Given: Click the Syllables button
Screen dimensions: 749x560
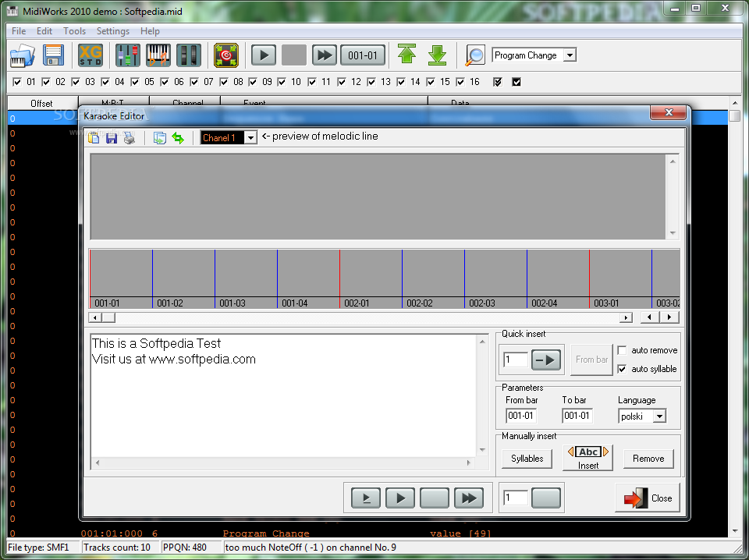Looking at the screenshot, I should (527, 459).
